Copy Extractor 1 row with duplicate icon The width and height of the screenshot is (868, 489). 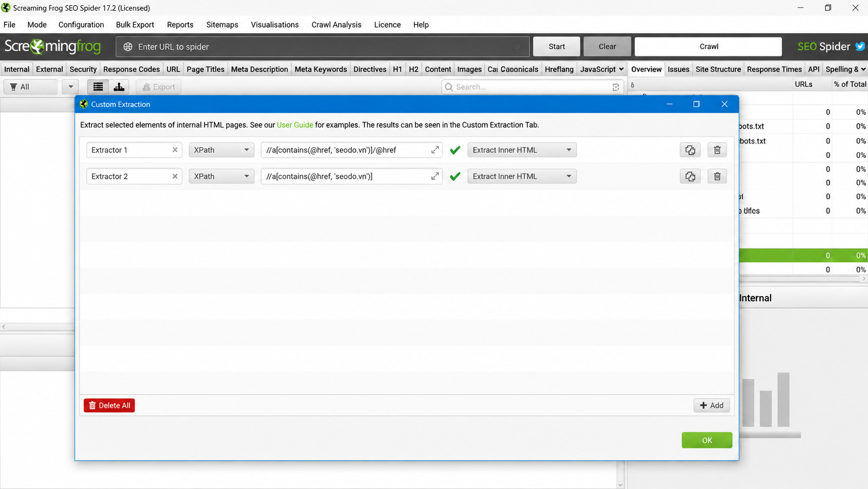(690, 150)
